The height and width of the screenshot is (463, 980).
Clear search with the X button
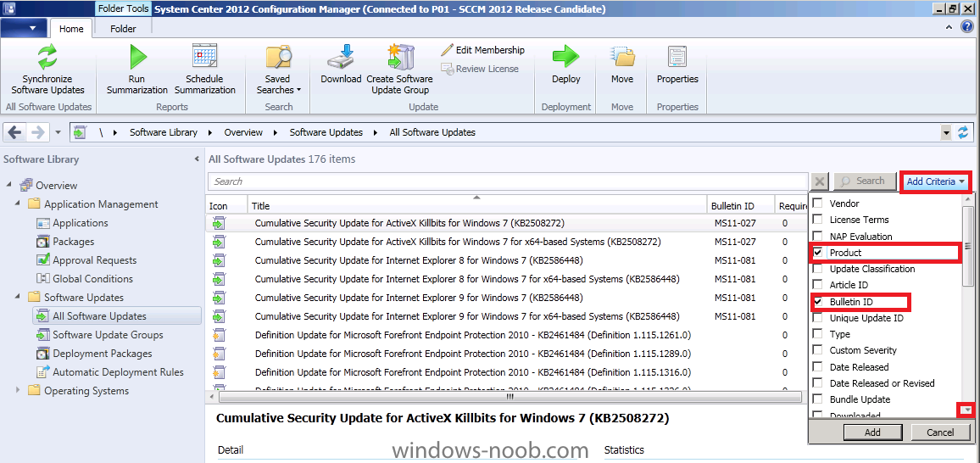click(x=821, y=181)
